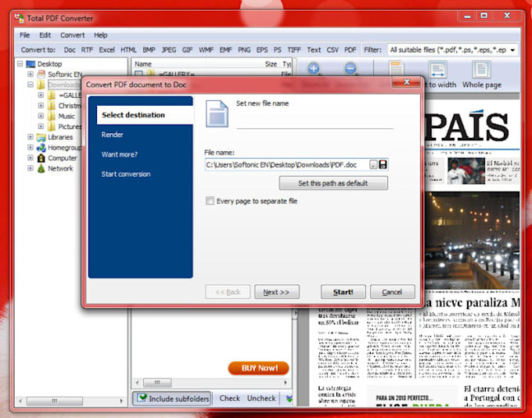This screenshot has height=418, width=532.
Task: Click the Cancel button in dialog
Action: (x=393, y=292)
